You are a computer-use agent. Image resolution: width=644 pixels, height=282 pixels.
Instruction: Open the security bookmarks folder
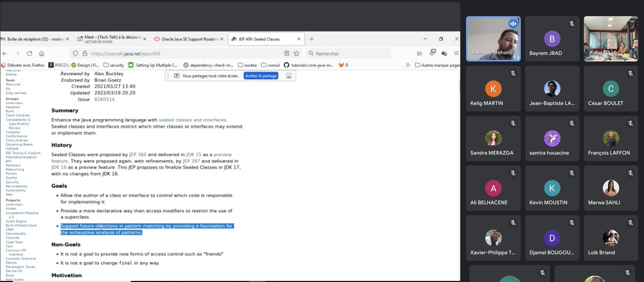coord(113,65)
